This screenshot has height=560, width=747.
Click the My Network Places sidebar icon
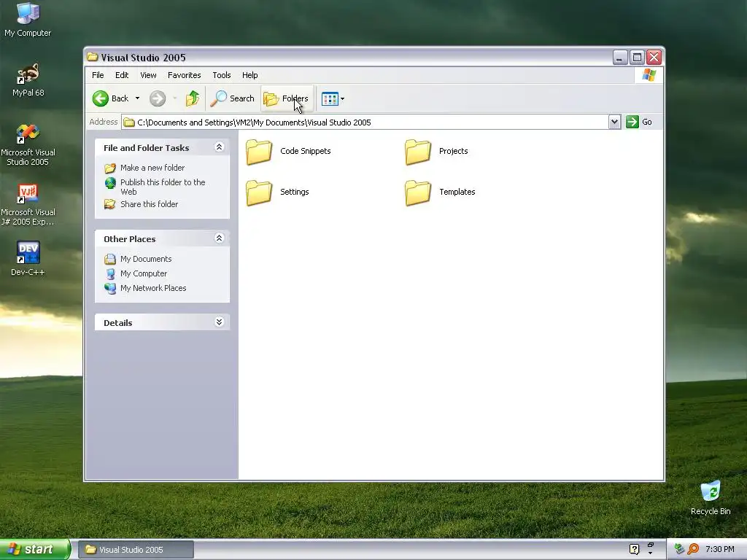point(110,289)
